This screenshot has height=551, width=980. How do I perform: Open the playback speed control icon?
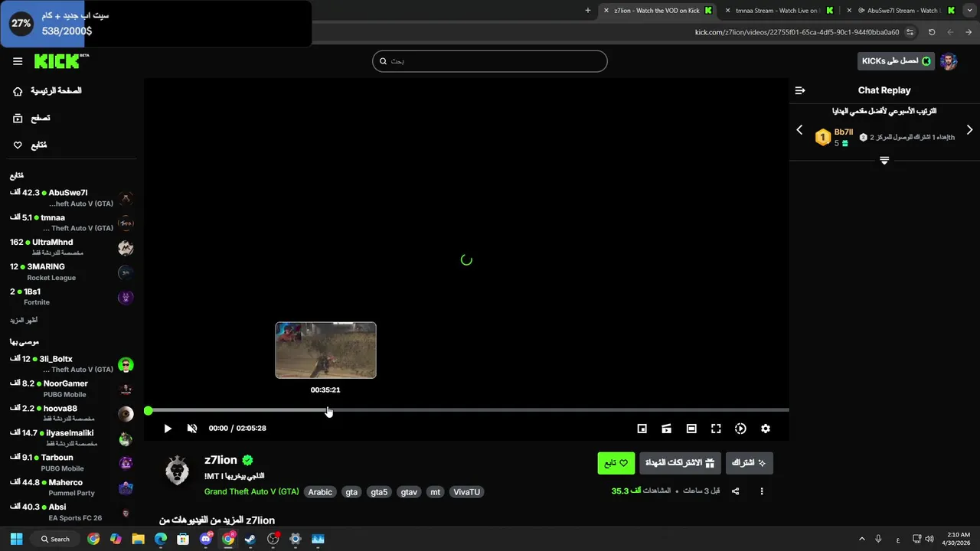(x=740, y=429)
